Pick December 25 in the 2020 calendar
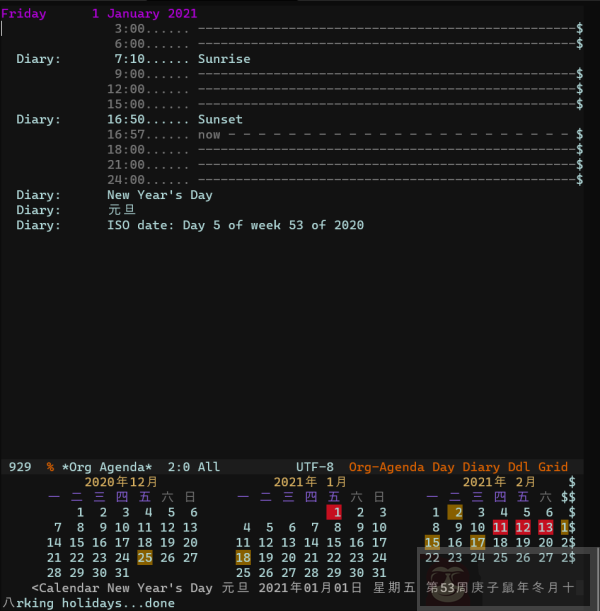 tap(145, 558)
